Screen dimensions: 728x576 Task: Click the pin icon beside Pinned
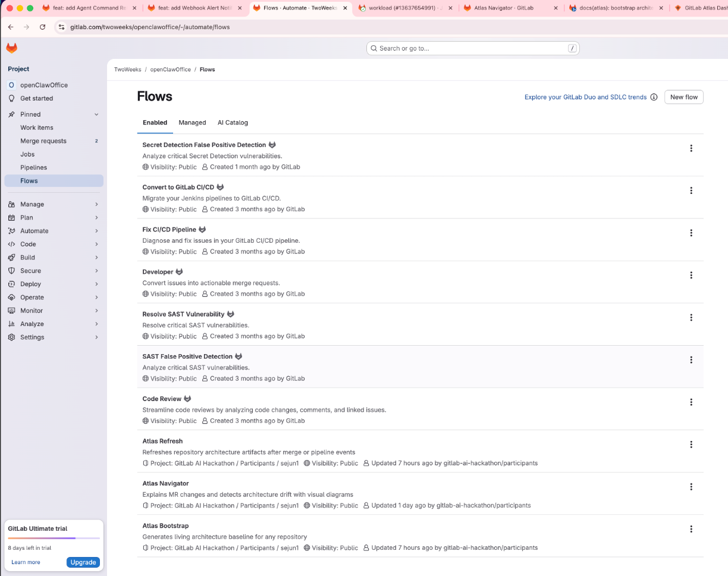point(11,114)
